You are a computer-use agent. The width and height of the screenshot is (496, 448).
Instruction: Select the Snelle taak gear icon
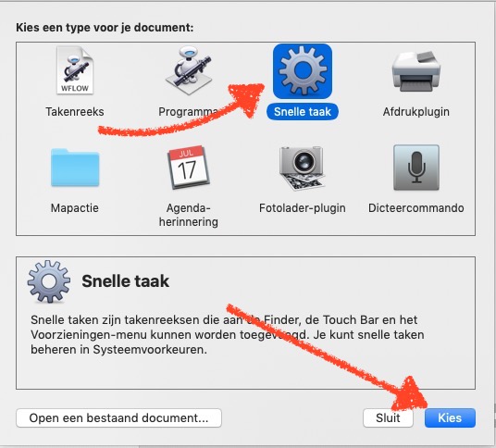(303, 71)
